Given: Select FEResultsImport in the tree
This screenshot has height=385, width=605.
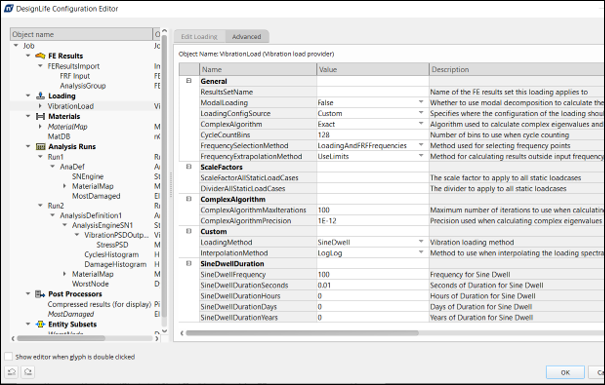Looking at the screenshot, I should [x=73, y=66].
